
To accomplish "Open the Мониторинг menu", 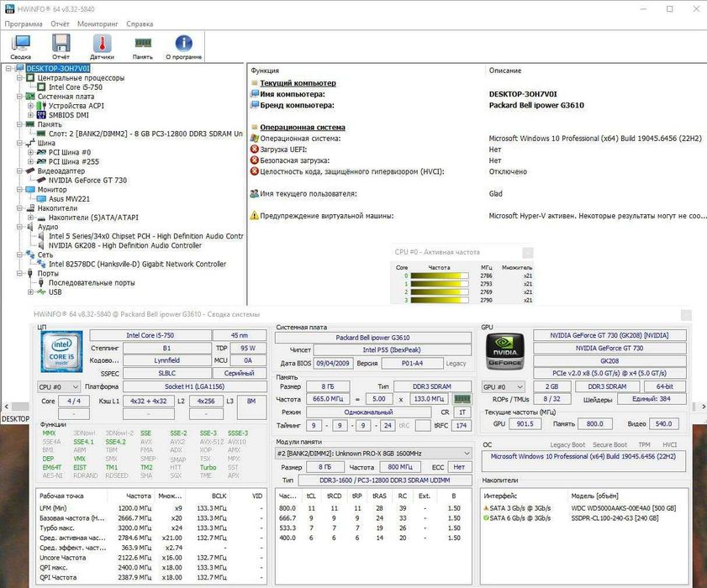I will [x=98, y=24].
